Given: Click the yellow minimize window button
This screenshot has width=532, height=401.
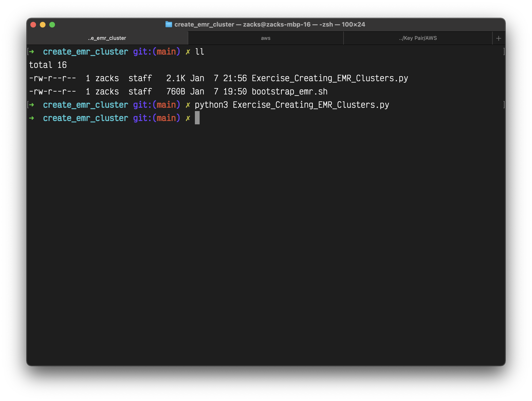Looking at the screenshot, I should (x=43, y=24).
